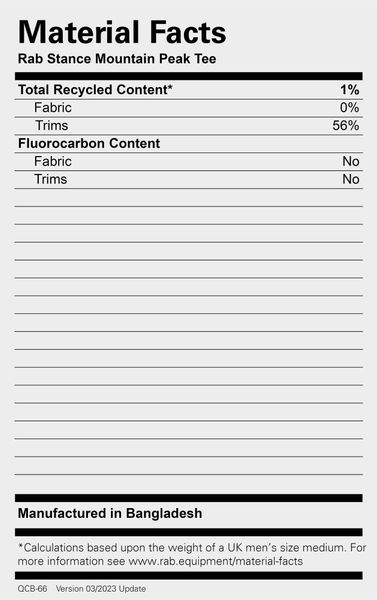Select the Fabric row under Recycled Content
This screenshot has height=600, width=377.
189,108
